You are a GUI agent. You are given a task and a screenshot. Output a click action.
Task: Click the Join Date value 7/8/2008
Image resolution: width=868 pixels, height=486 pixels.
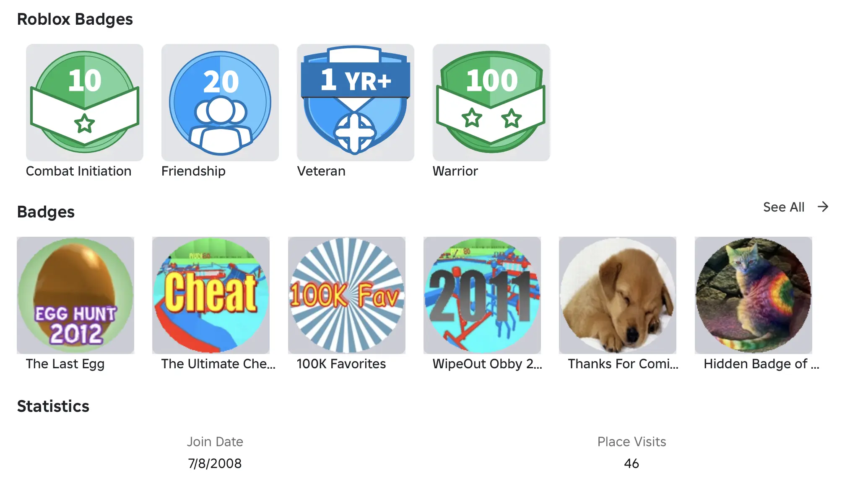point(215,463)
